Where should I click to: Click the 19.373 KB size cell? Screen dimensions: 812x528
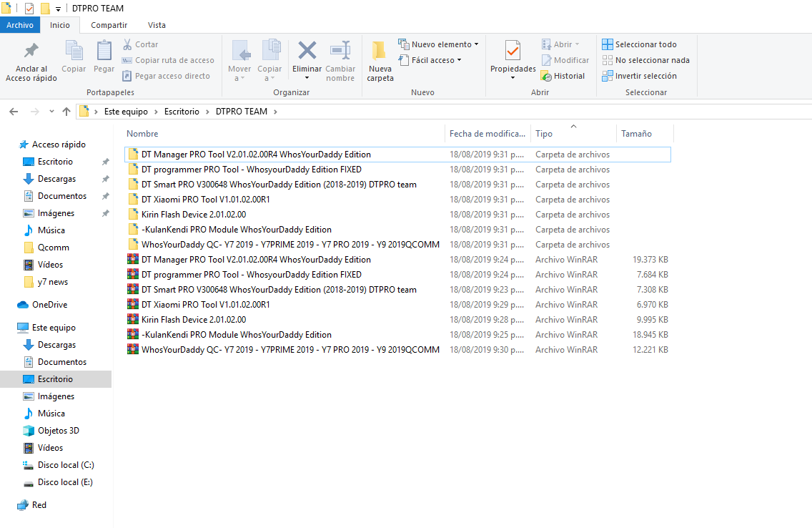650,260
